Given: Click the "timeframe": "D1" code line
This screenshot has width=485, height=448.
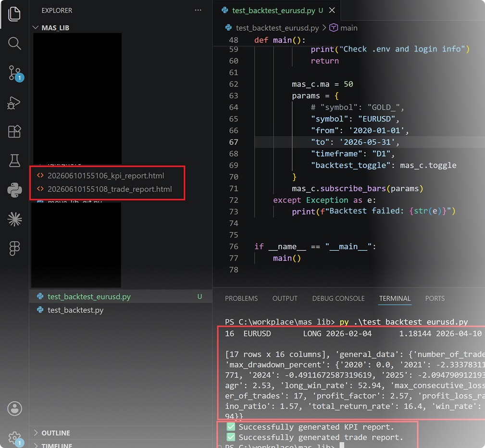Looking at the screenshot, I should coord(353,154).
